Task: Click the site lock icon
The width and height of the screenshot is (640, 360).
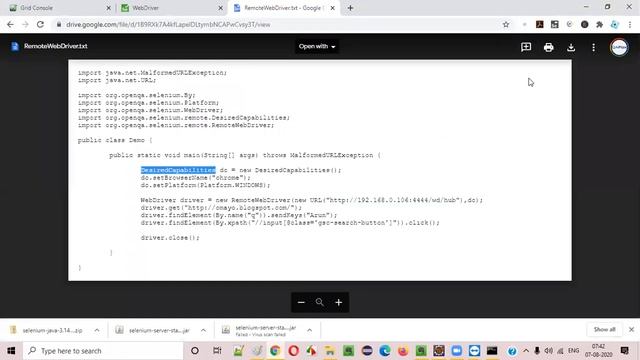Action: coord(59,24)
